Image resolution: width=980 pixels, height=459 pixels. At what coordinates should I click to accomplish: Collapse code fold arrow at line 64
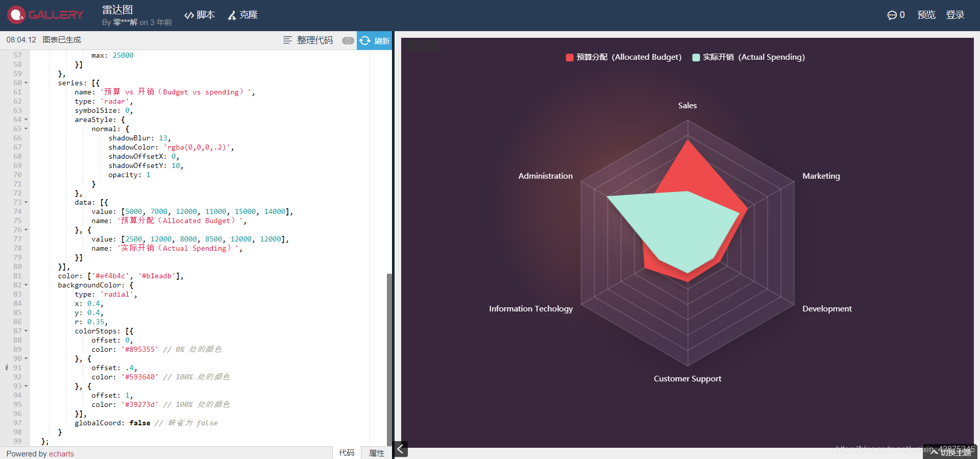pos(26,119)
